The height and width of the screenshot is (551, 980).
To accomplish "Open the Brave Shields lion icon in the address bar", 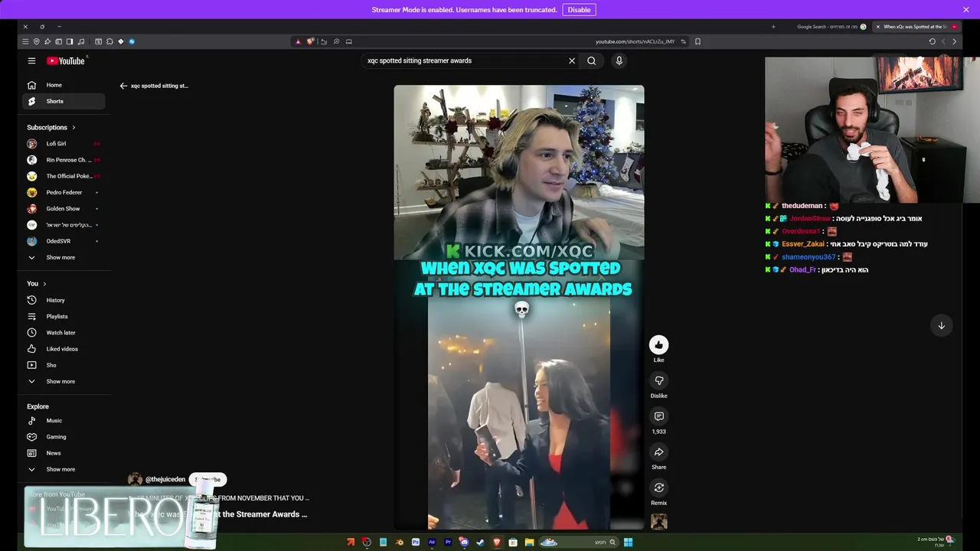I will tap(309, 41).
